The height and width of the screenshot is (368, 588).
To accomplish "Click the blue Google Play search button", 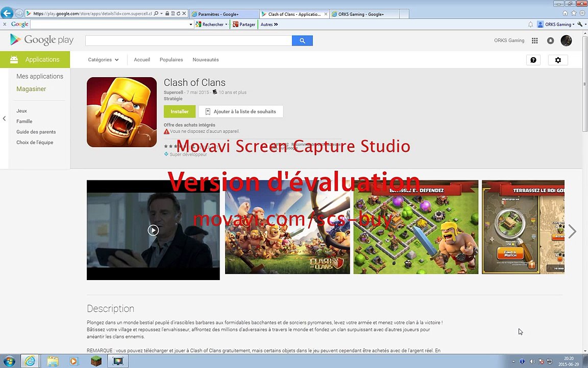I will click(x=302, y=40).
